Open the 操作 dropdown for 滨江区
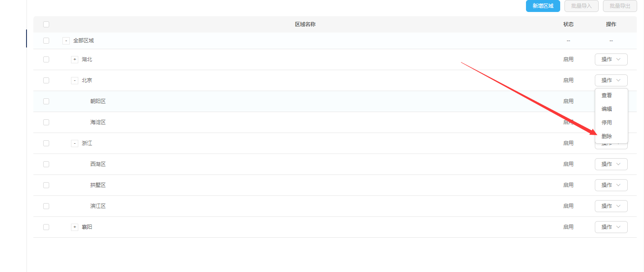 pos(611,206)
